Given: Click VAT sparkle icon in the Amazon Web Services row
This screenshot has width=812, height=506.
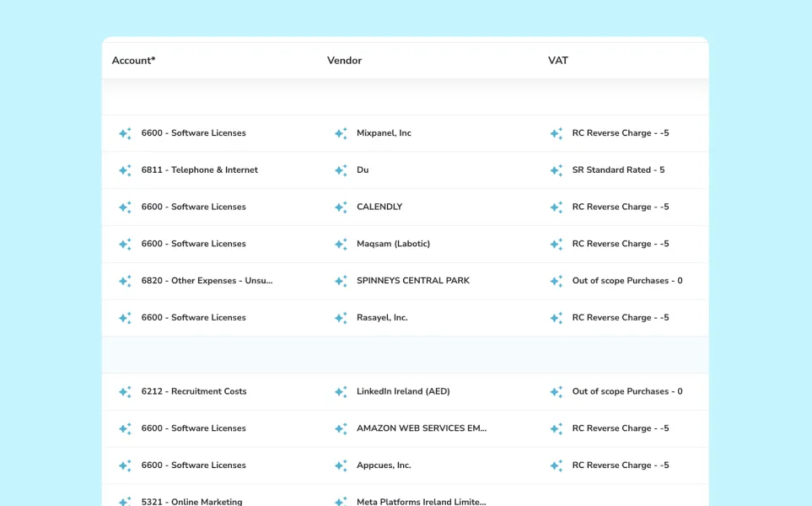Looking at the screenshot, I should pyautogui.click(x=557, y=428).
